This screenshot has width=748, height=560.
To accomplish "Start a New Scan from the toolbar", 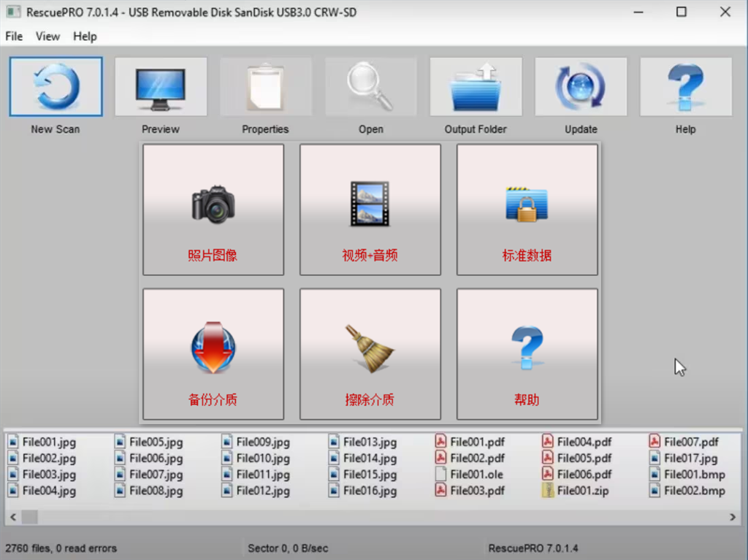I will [x=56, y=88].
